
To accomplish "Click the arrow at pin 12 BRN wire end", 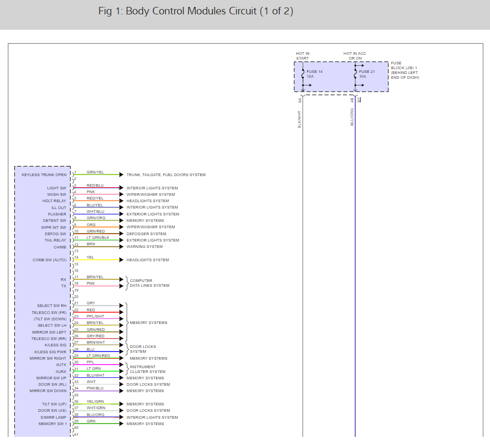I will (x=121, y=247).
